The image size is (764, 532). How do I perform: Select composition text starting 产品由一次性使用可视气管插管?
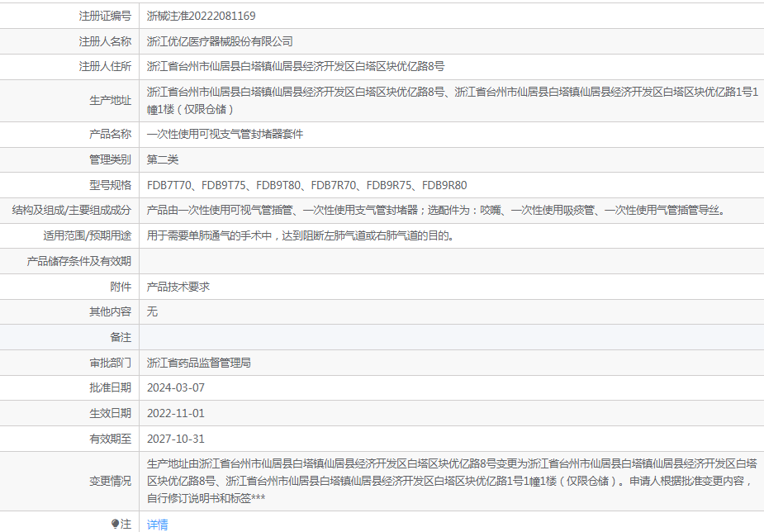point(437,211)
